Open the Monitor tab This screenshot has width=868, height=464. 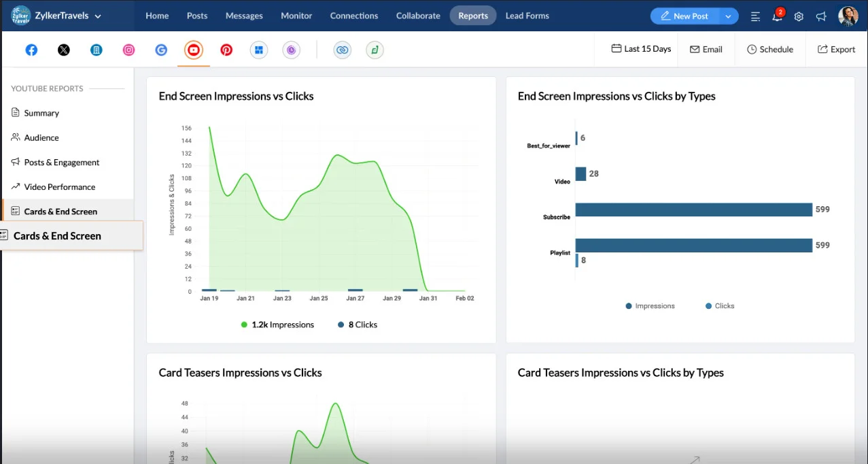tap(296, 16)
